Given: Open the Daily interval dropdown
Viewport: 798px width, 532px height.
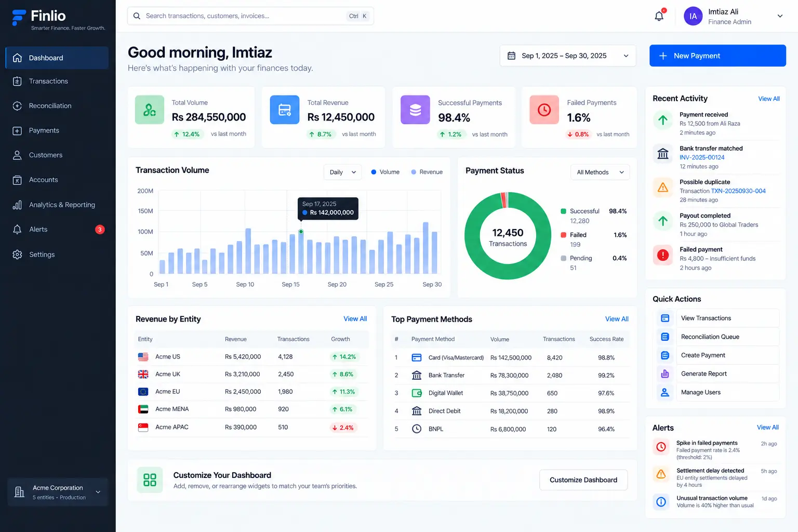Looking at the screenshot, I should pyautogui.click(x=342, y=172).
